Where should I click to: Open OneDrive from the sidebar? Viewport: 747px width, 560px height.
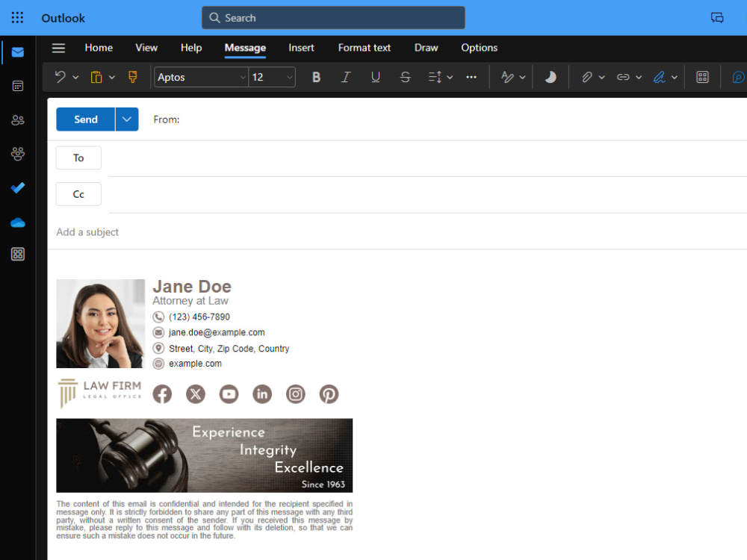(17, 223)
